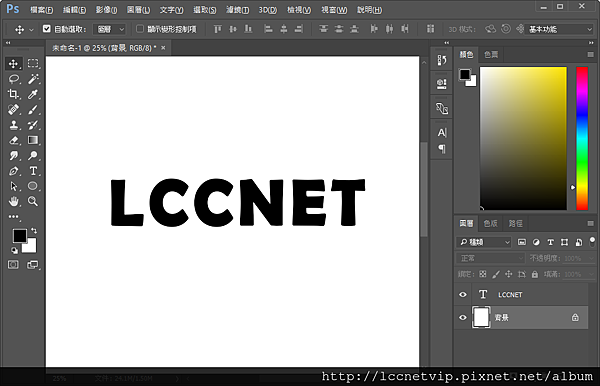Swap foreground and background colors
The image size is (600, 386).
pos(34,230)
